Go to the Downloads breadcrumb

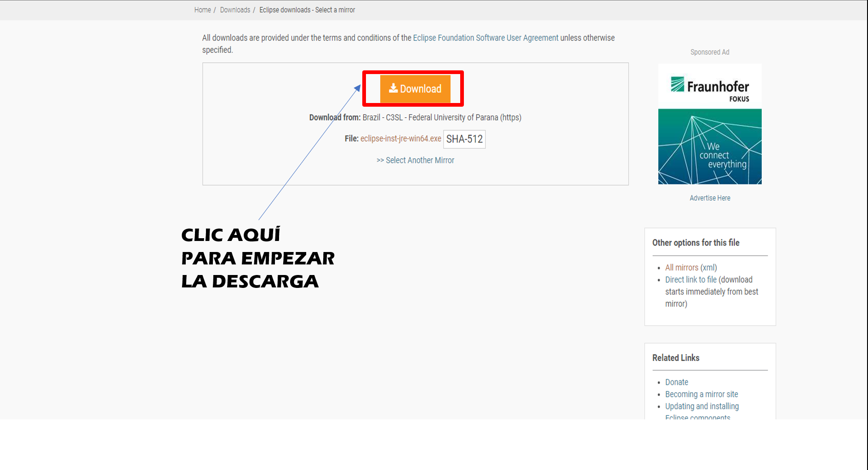(x=235, y=10)
